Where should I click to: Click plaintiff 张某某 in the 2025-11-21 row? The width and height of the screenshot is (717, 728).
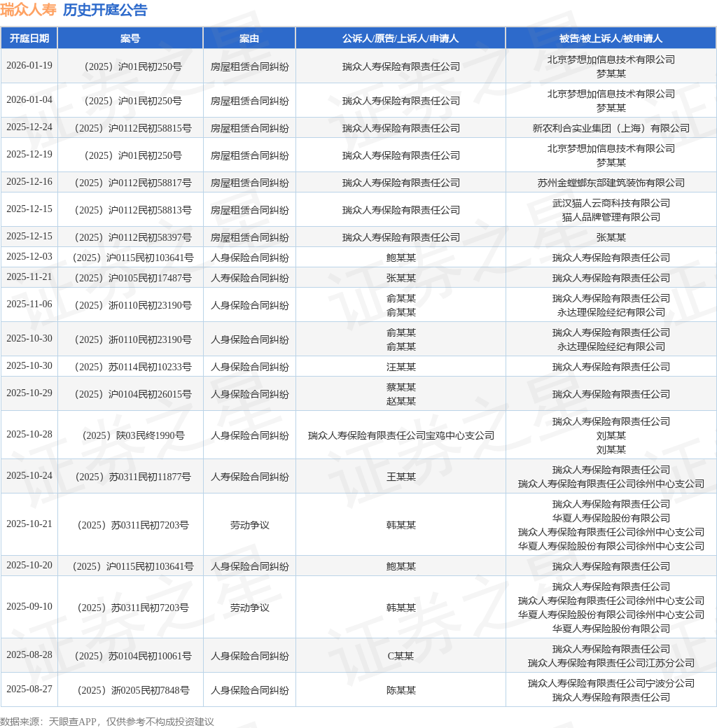tap(401, 278)
